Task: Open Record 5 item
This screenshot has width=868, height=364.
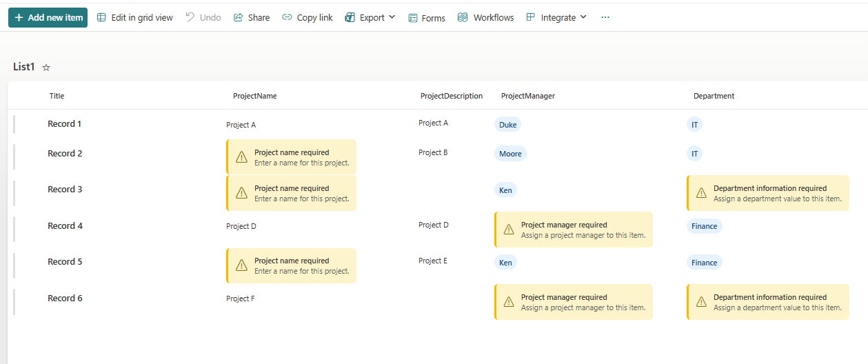Action: 65,262
